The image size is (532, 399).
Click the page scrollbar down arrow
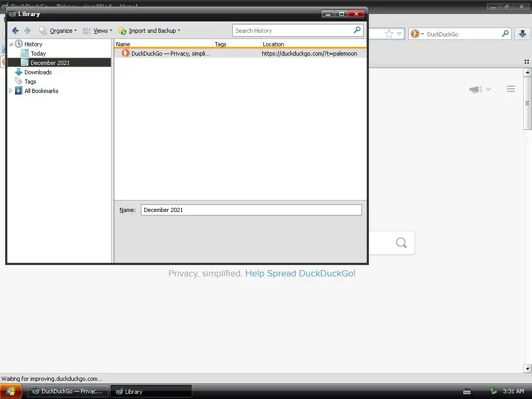[527, 368]
